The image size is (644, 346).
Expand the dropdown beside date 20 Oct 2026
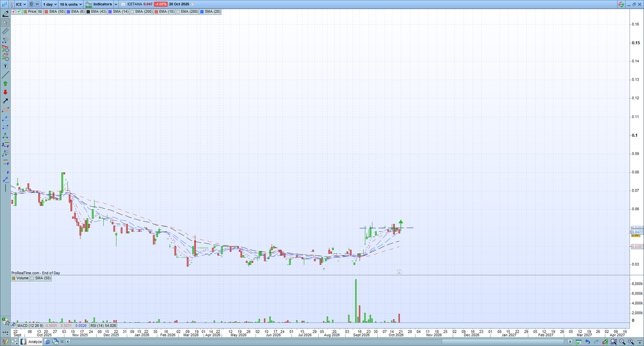click(192, 4)
